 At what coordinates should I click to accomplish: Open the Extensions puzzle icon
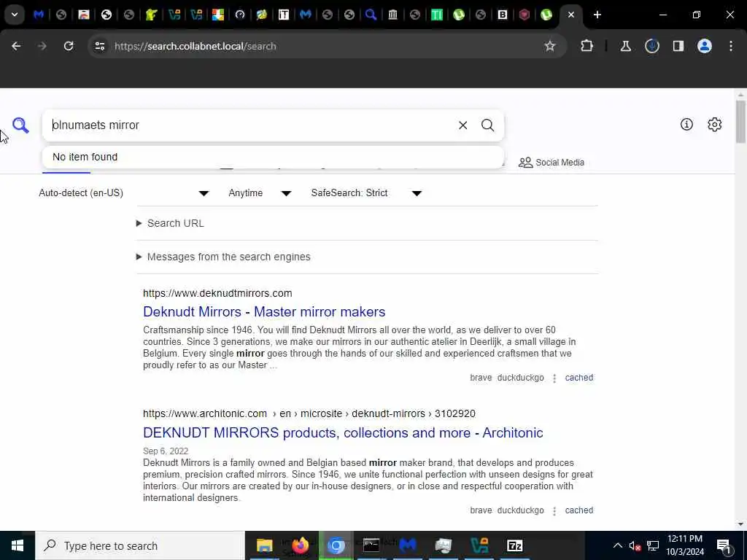(x=587, y=46)
